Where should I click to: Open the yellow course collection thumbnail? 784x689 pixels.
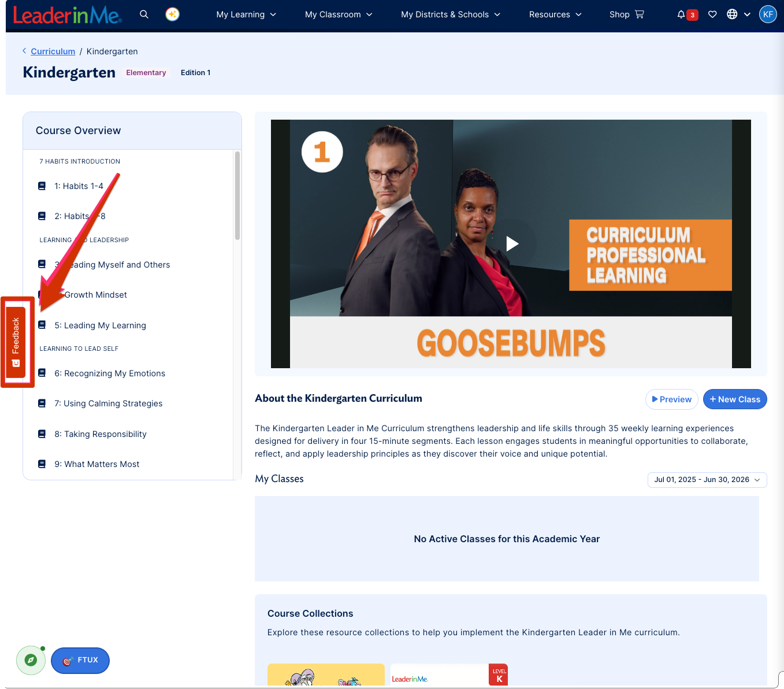click(326, 675)
